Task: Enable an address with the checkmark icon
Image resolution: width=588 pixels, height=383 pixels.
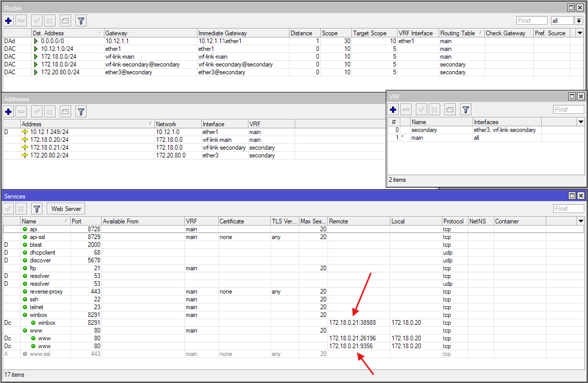Action: pyautogui.click(x=37, y=111)
